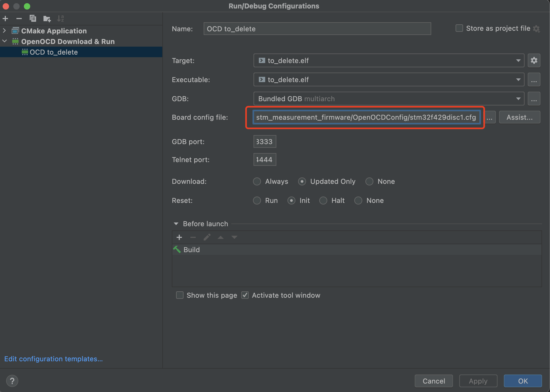Select Halt reset option
The width and height of the screenshot is (550, 392).
323,201
